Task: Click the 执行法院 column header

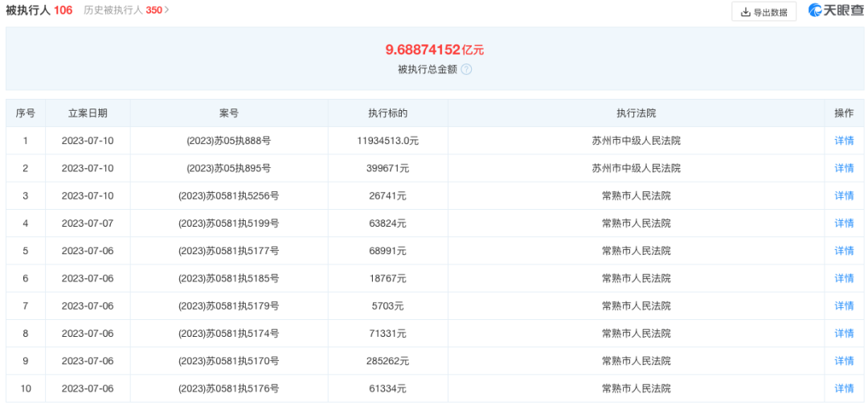Action: (x=636, y=113)
